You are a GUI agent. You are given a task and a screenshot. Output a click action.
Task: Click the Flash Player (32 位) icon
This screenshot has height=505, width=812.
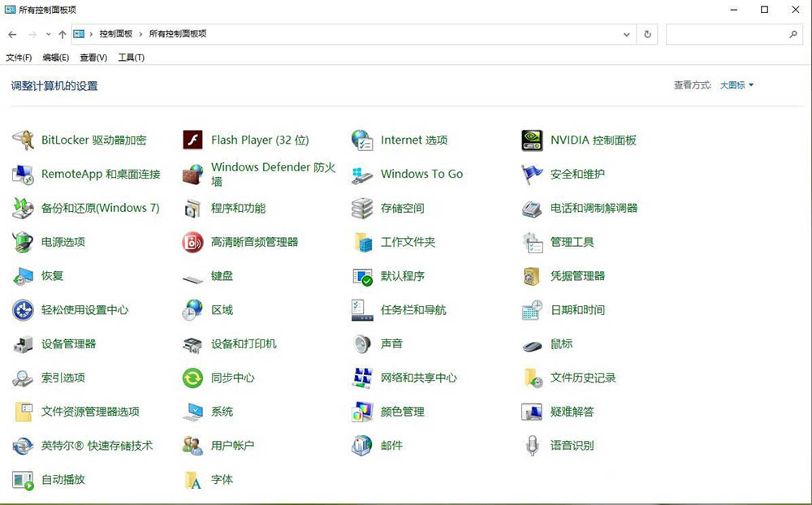click(192, 140)
